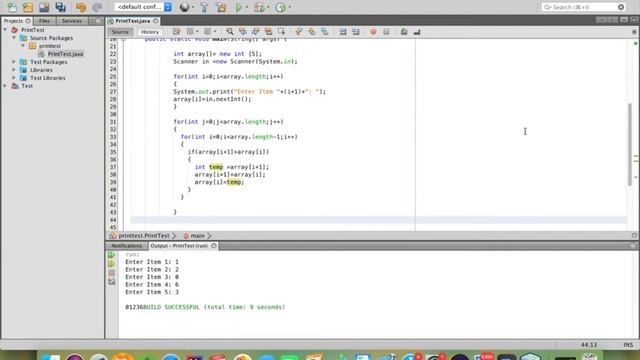640x360 pixels.
Task: Click the Last Edit editor toolbar icon
Action: point(176,32)
